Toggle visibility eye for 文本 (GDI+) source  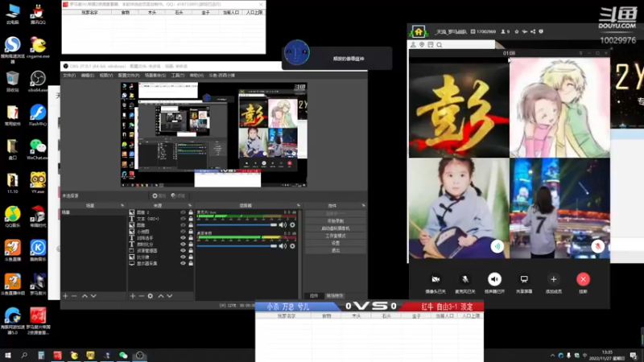184,219
